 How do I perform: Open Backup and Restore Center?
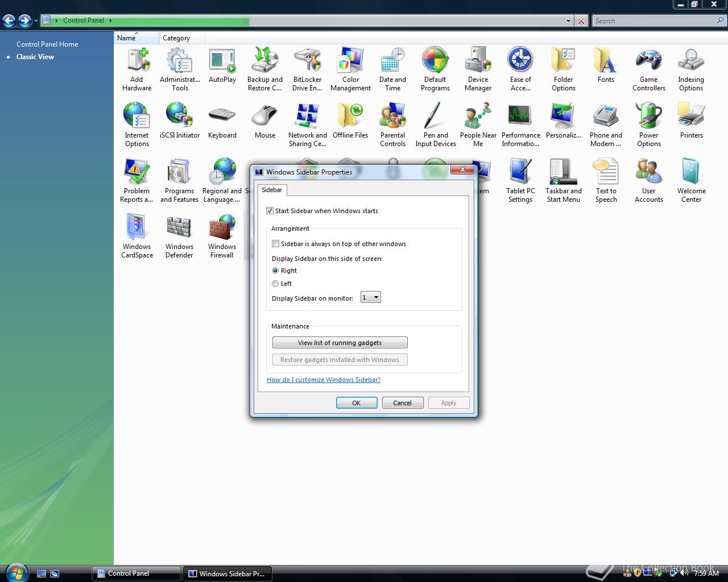(x=265, y=69)
